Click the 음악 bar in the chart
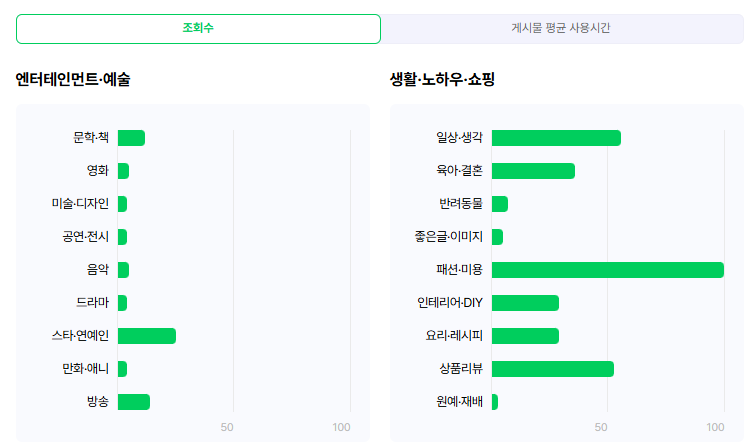The width and height of the screenshot is (751, 444). point(123,270)
